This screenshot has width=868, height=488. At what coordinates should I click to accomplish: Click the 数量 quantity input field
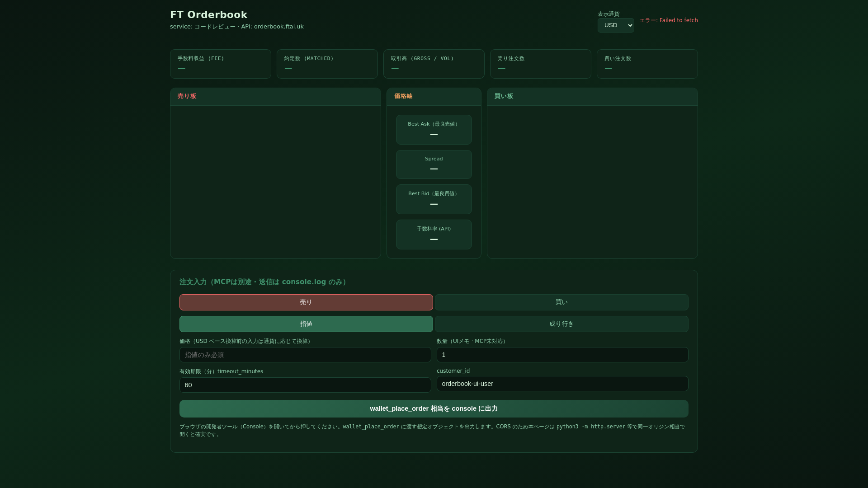[x=562, y=355]
